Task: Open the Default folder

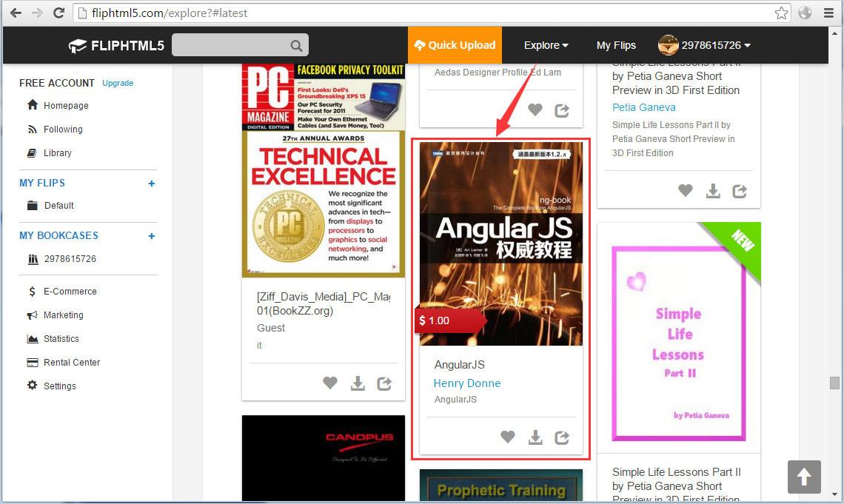Action: (50, 206)
